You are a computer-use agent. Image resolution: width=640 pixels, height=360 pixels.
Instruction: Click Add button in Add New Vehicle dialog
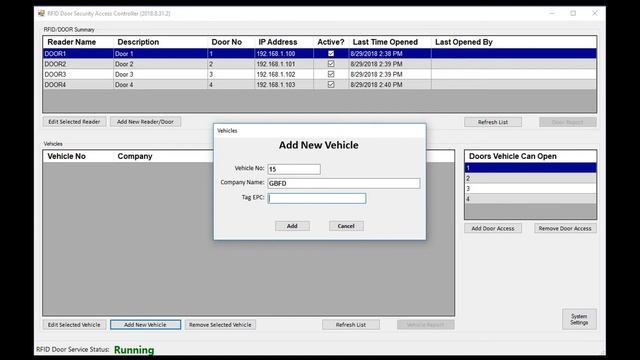click(292, 226)
